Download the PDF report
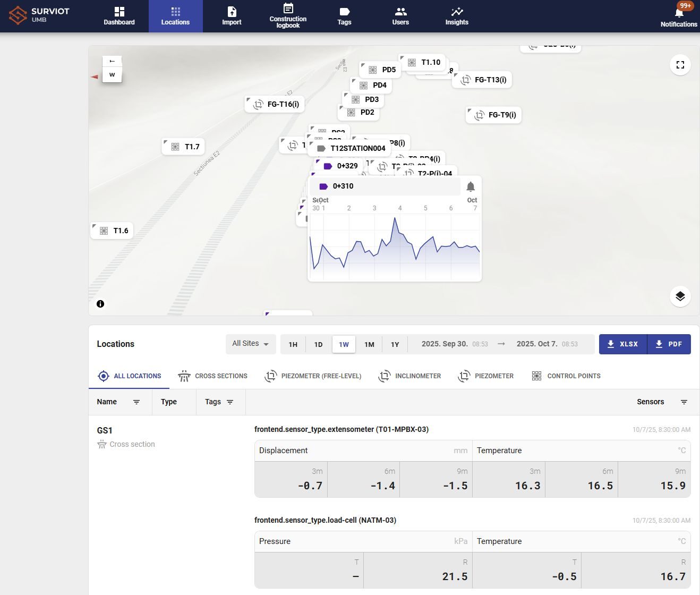This screenshot has height=595, width=700. 669,344
